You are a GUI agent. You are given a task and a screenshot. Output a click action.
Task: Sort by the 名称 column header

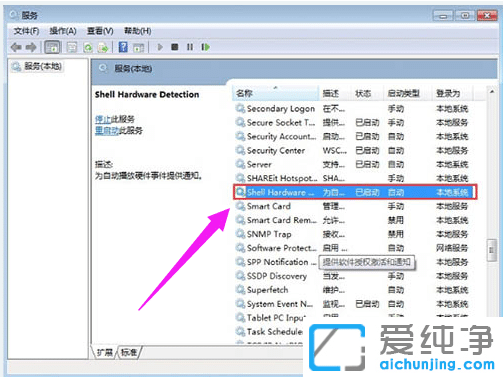coord(275,93)
